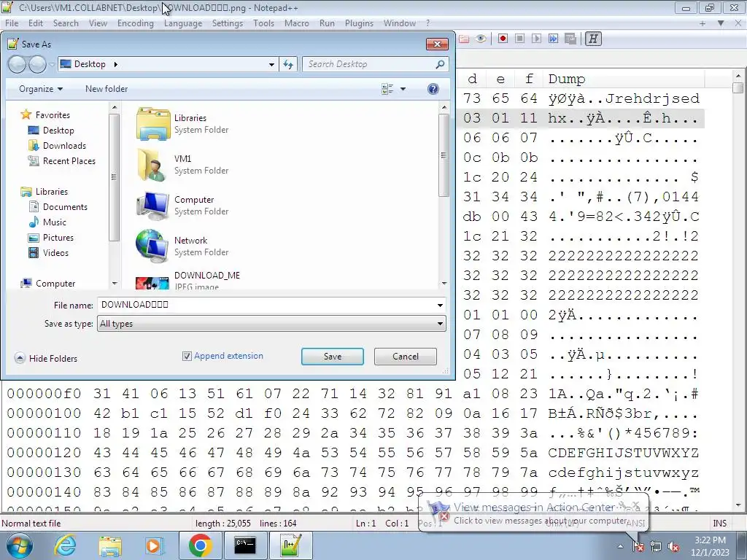Click the search magnifier icon
Image resolution: width=747 pixels, height=560 pixels.
tap(440, 64)
